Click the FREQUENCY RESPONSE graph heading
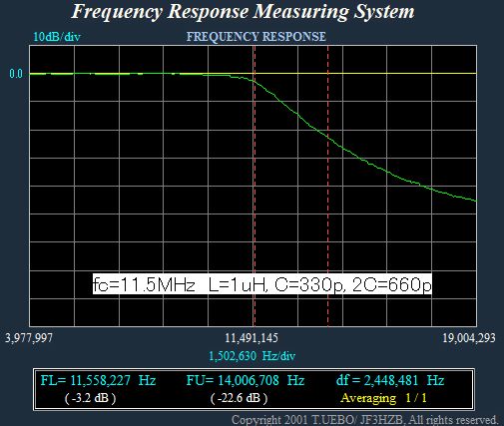Screen dimensions: 504x426 256,37
